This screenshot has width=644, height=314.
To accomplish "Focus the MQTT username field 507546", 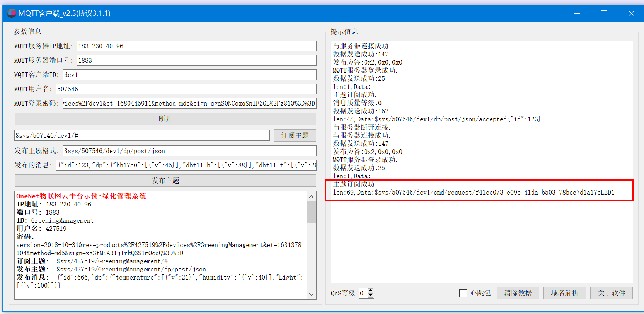I will 186,89.
